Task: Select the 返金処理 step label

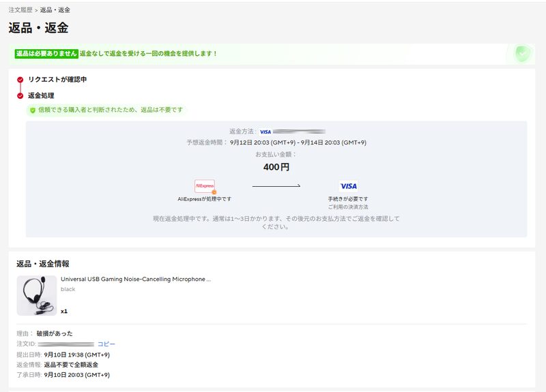Action: [41, 95]
